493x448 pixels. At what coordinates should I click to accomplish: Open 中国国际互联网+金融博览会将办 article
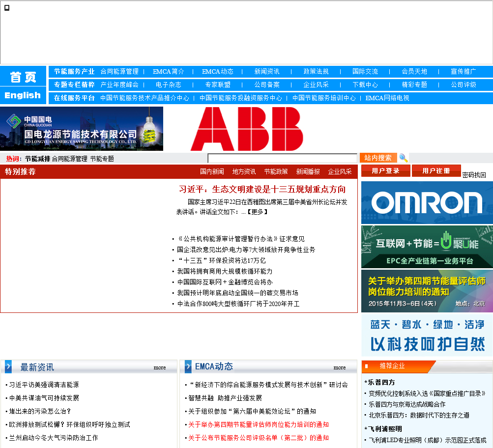pos(225,282)
